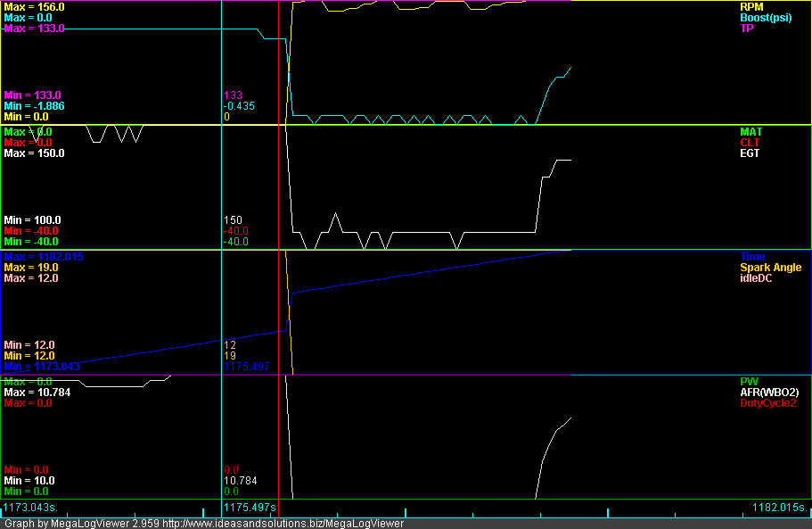Click the cyan -0.435 cursor readout
Screen dimensions: 812x529
click(x=239, y=105)
